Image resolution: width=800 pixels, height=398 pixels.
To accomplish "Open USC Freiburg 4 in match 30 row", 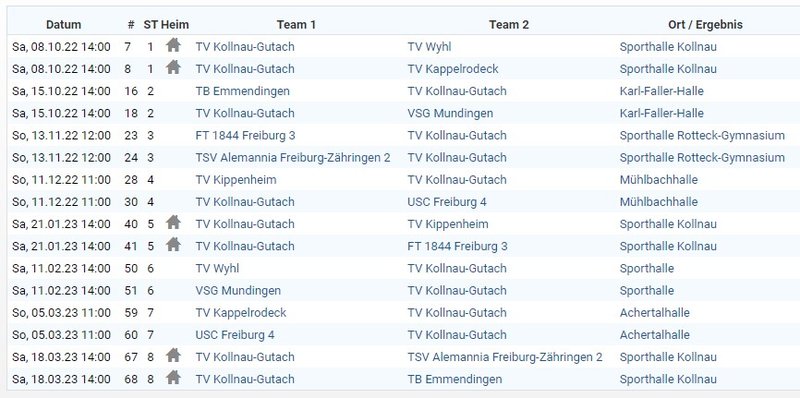I will [446, 202].
